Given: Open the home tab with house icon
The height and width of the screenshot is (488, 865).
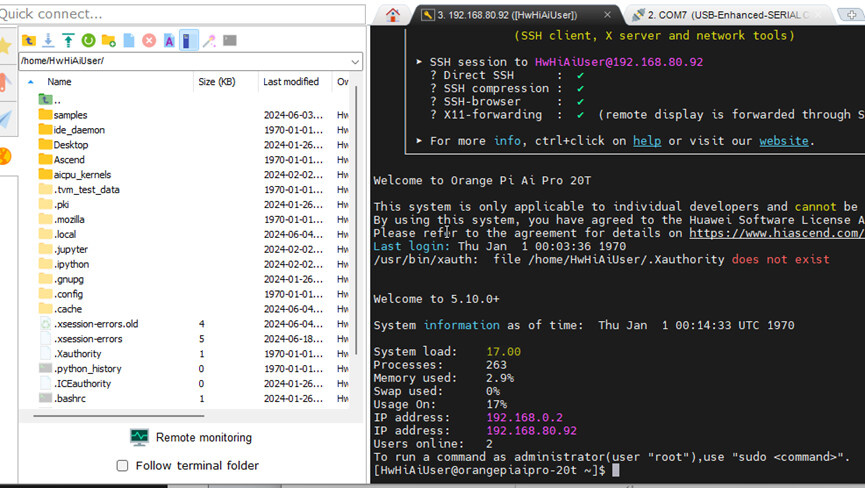Looking at the screenshot, I should (x=393, y=15).
